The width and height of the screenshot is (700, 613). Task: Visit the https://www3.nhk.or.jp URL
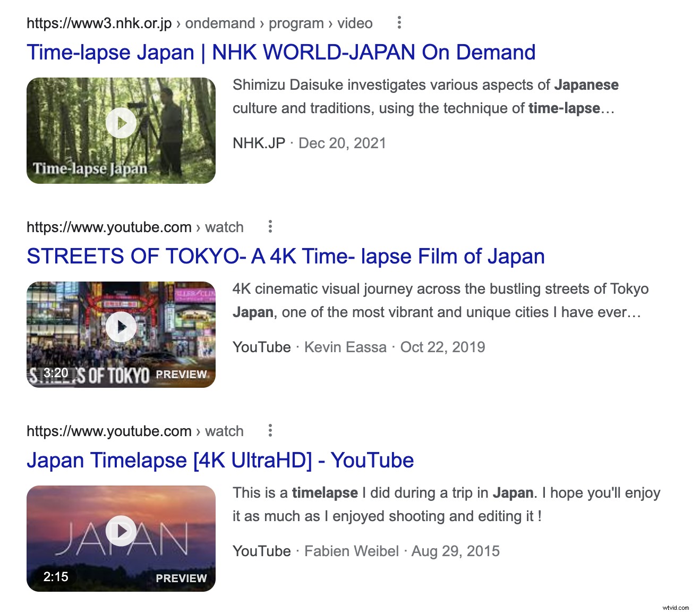(98, 23)
